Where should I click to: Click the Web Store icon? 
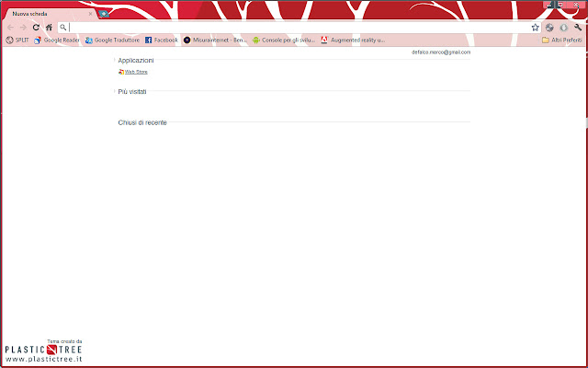121,72
